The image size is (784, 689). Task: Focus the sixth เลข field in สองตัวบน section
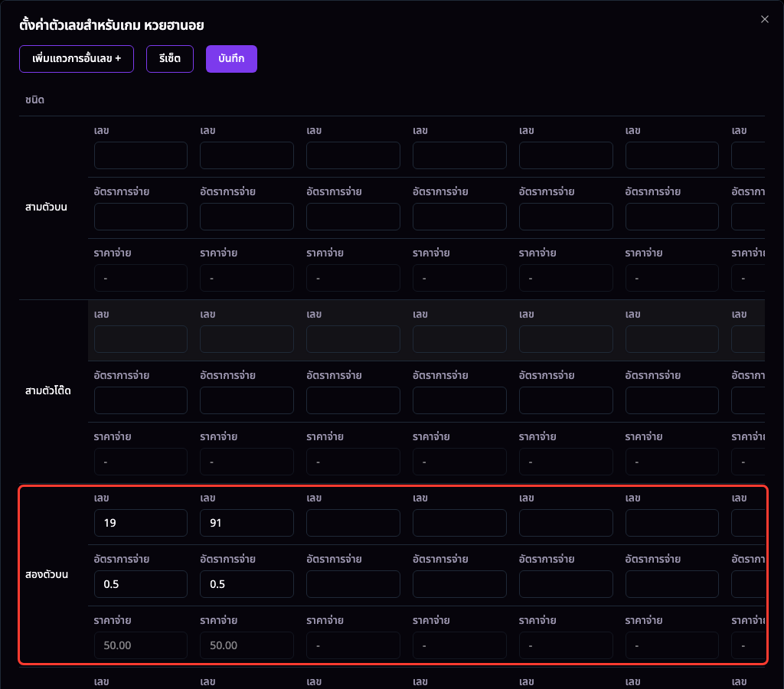672,523
